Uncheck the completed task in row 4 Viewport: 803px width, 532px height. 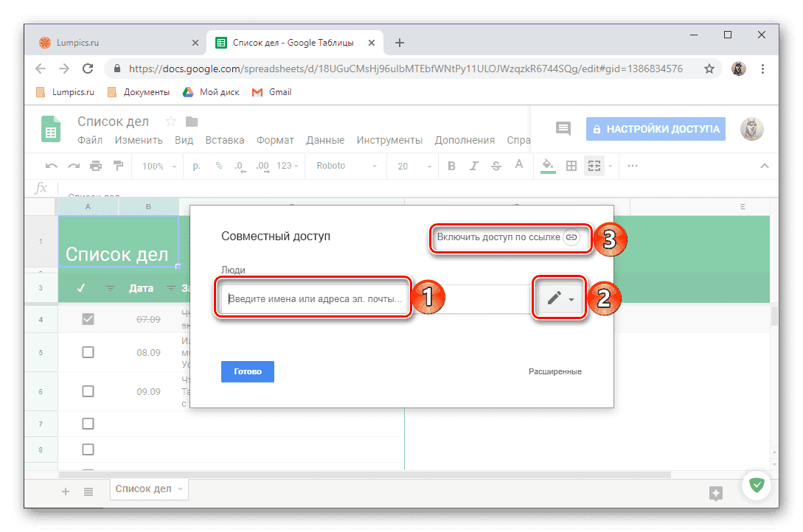click(88, 318)
